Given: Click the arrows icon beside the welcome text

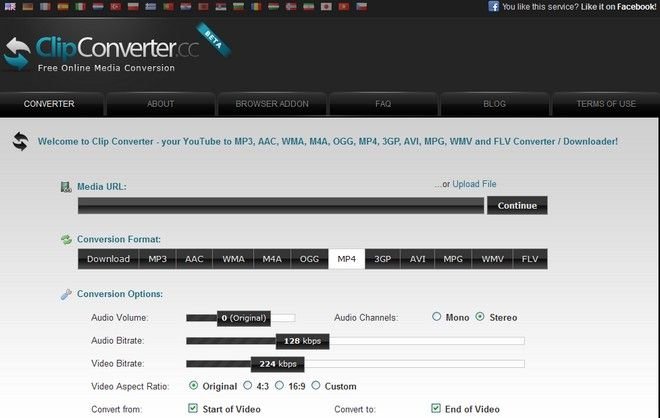Looking at the screenshot, I should coord(21,141).
